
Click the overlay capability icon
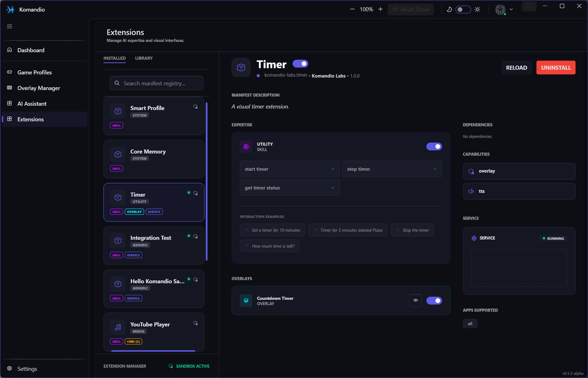coord(471,171)
